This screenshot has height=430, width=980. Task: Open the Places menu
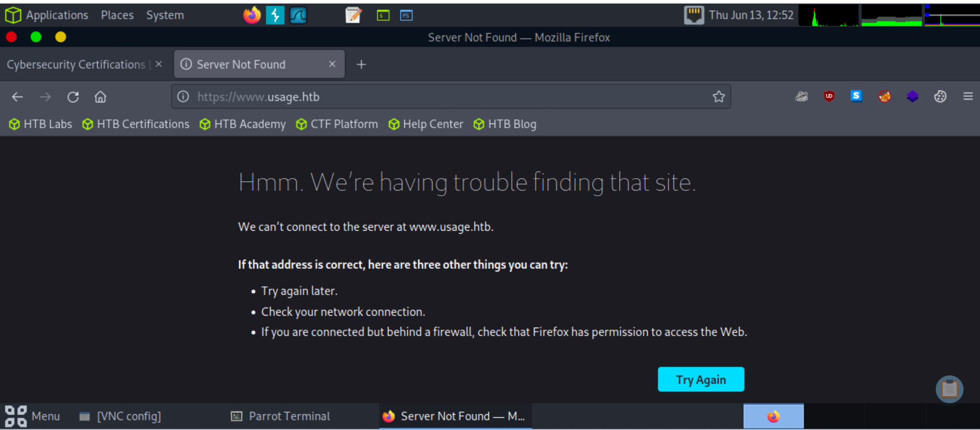117,15
